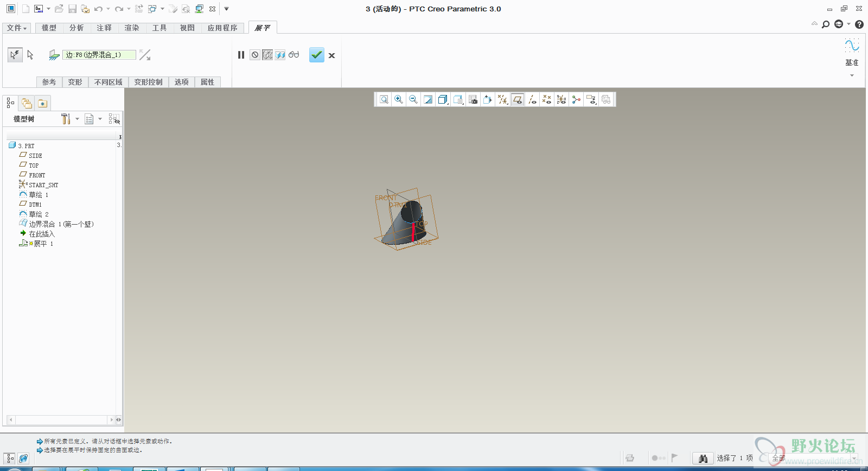Switch to the 应用程序 ribbon tab

pyautogui.click(x=222, y=28)
